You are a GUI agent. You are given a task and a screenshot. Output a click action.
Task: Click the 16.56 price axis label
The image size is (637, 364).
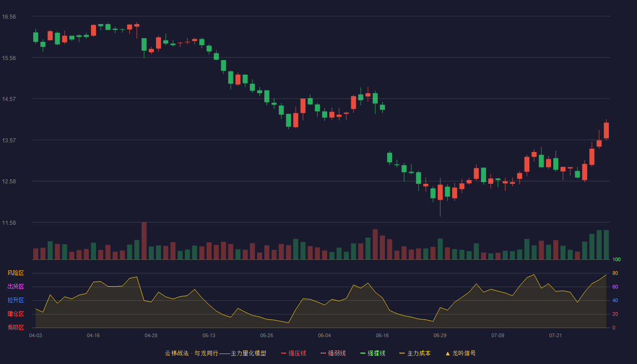9,17
